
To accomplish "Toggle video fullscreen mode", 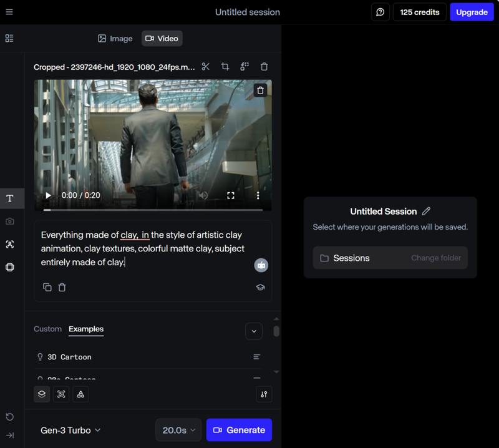I will [231, 195].
